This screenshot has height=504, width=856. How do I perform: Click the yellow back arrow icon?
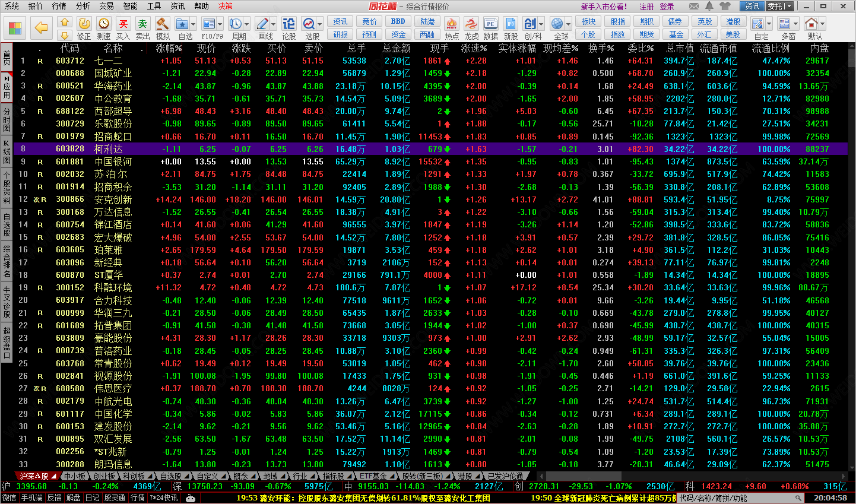[41, 27]
